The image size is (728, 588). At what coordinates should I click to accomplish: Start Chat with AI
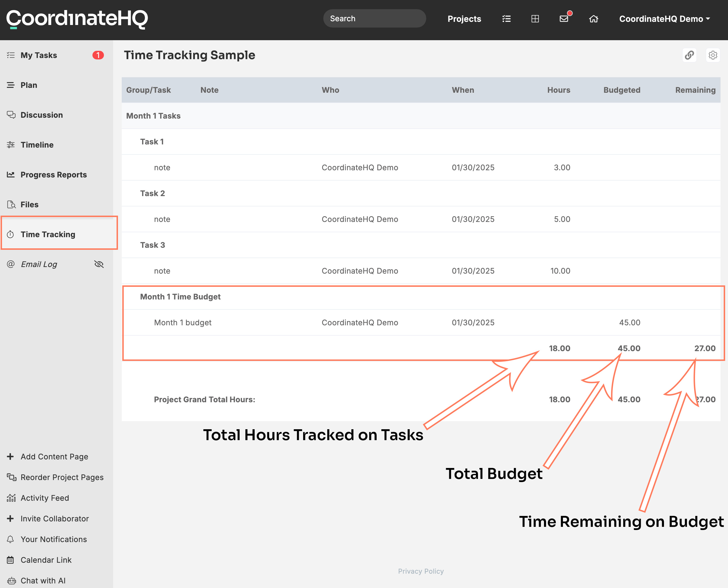click(x=43, y=581)
